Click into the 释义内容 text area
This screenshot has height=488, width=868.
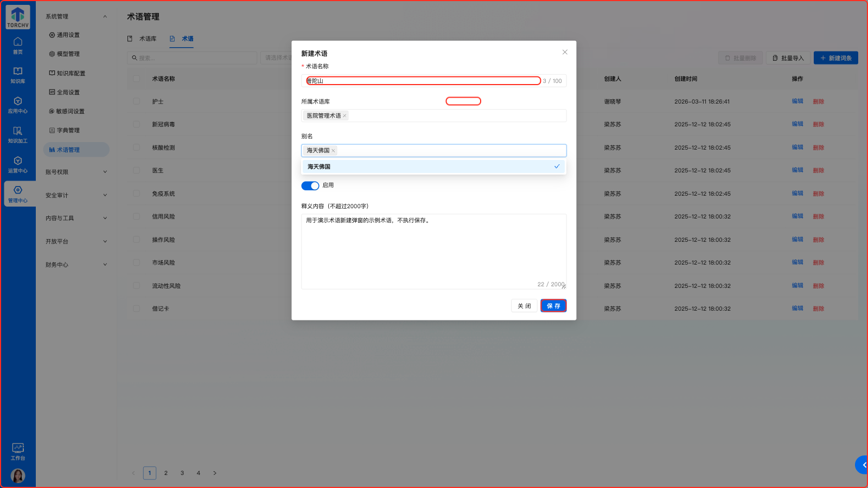coord(433,249)
